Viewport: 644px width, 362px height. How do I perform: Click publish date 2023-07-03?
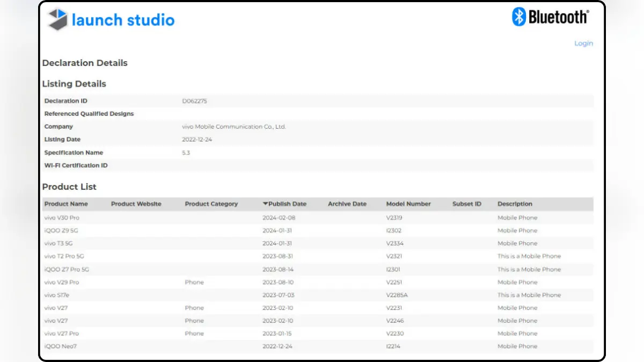279,295
